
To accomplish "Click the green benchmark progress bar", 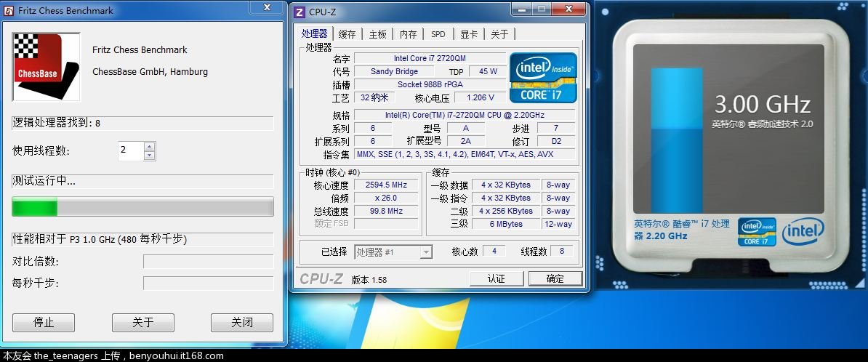I will tap(142, 206).
